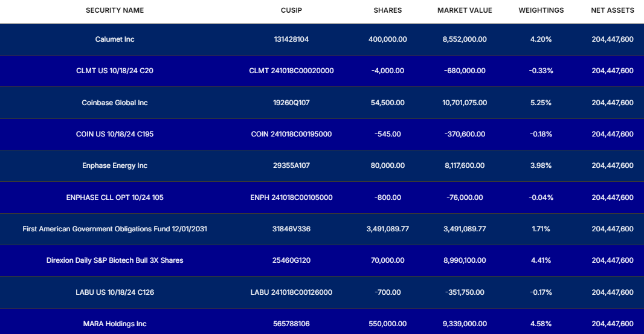This screenshot has width=644, height=334.
Task: Click shares value 70,000.00
Action: coord(388,260)
